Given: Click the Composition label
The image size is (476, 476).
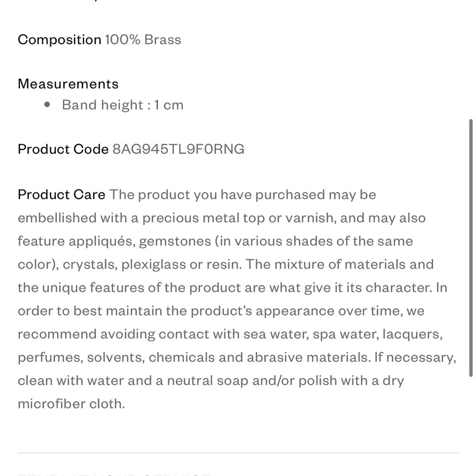Looking at the screenshot, I should [59, 40].
